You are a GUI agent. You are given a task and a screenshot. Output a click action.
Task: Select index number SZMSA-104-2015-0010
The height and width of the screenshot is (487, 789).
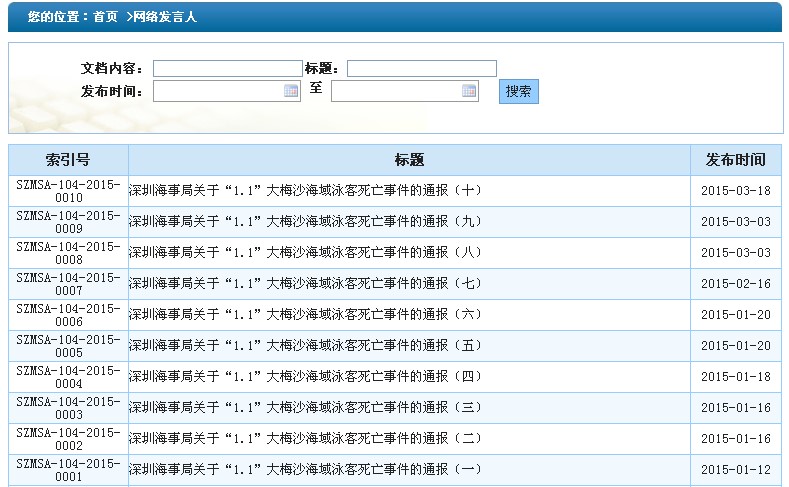(68, 191)
